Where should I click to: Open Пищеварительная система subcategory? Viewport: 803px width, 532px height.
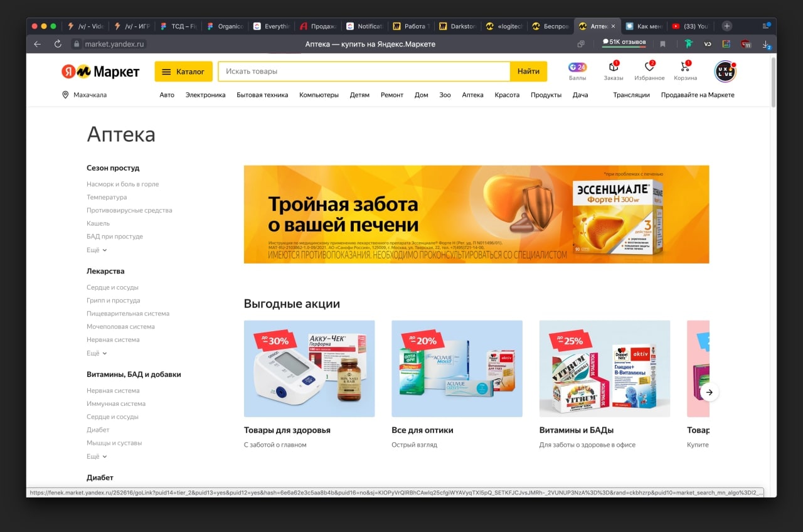point(128,314)
